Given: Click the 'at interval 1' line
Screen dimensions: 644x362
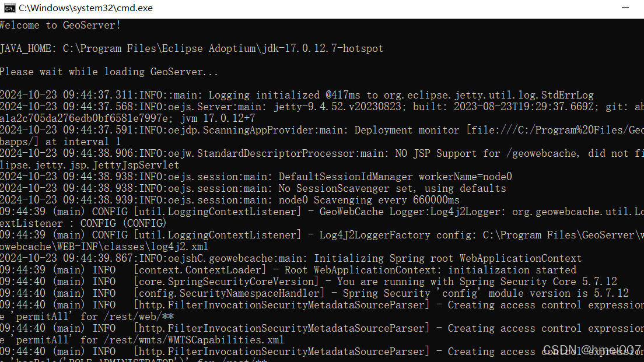Looking at the screenshot, I should point(61,142).
